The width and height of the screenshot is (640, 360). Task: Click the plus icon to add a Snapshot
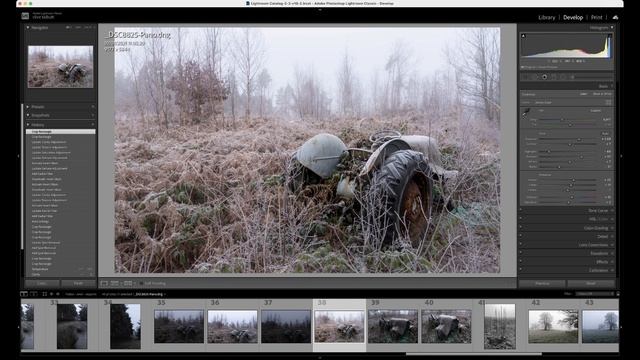tap(93, 116)
